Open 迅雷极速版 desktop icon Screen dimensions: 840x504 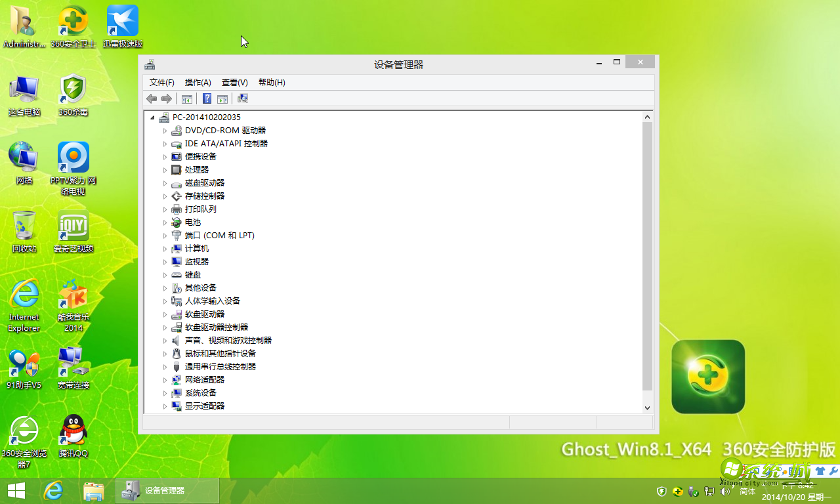(121, 20)
